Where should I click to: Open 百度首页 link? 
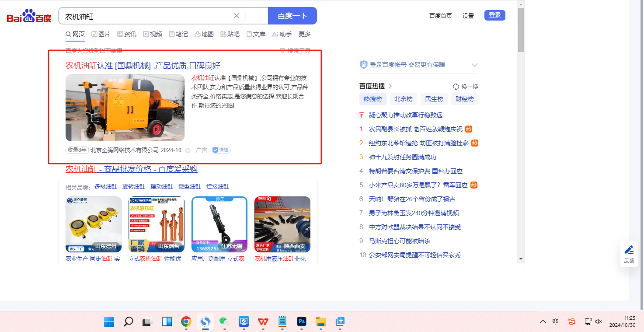tap(441, 16)
